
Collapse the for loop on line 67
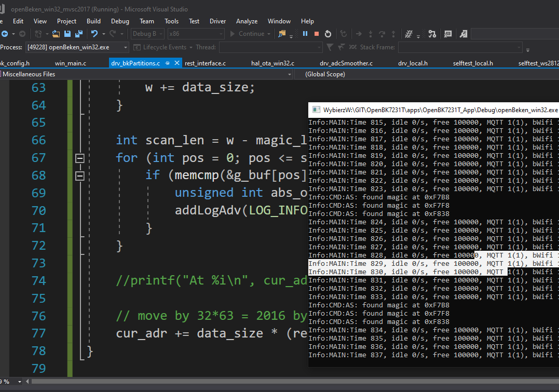(80, 158)
